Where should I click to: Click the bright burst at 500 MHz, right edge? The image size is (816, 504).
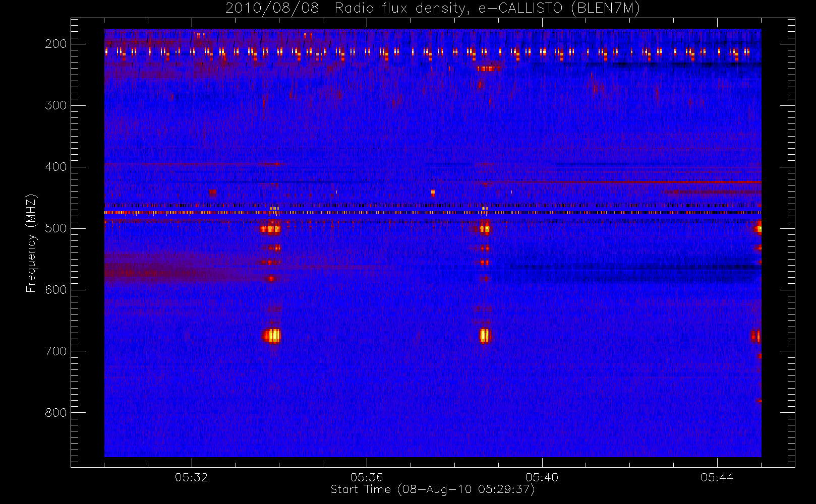point(758,228)
